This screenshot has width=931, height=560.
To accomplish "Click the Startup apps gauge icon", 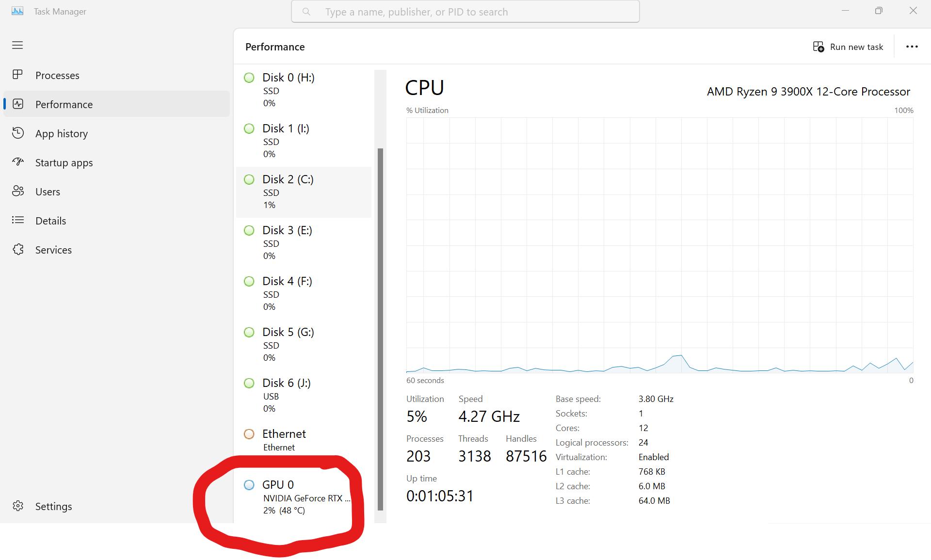I will [18, 162].
